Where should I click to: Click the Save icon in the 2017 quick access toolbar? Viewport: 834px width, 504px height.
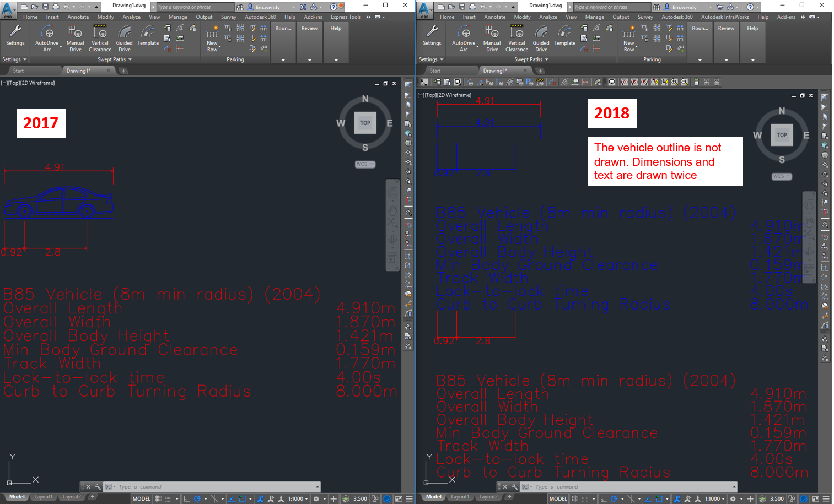(x=45, y=7)
